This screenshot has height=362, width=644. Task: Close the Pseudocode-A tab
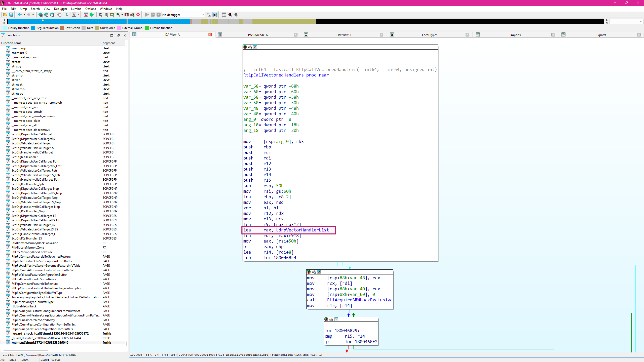coord(296,35)
